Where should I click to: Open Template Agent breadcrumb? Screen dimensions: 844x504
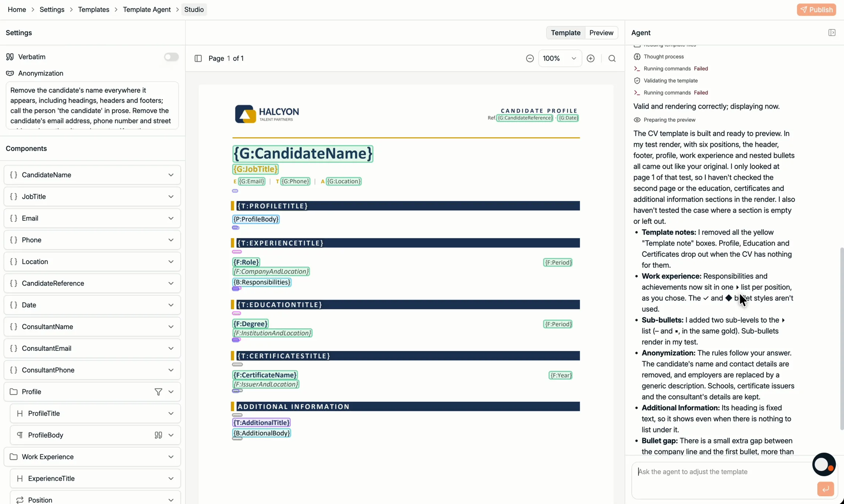point(147,10)
